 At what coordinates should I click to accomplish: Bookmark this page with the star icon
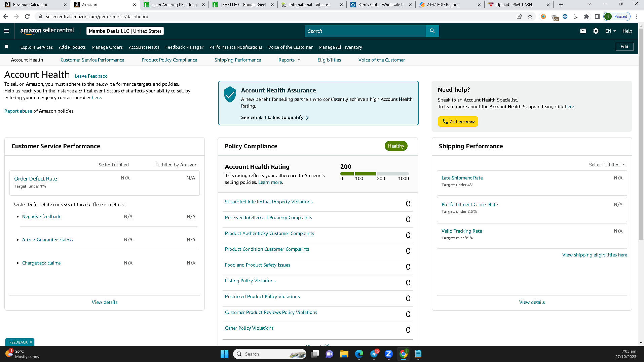click(530, 16)
